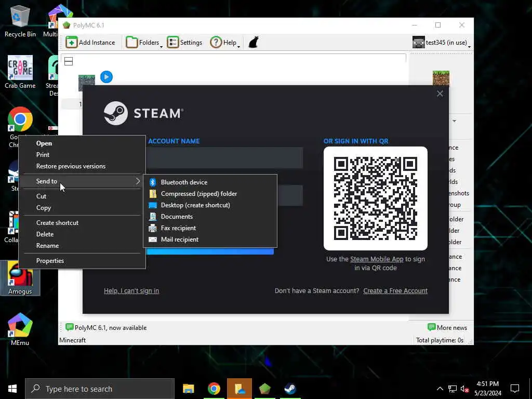Open Chrome from the taskbar
The image size is (532, 399).
[214, 389]
